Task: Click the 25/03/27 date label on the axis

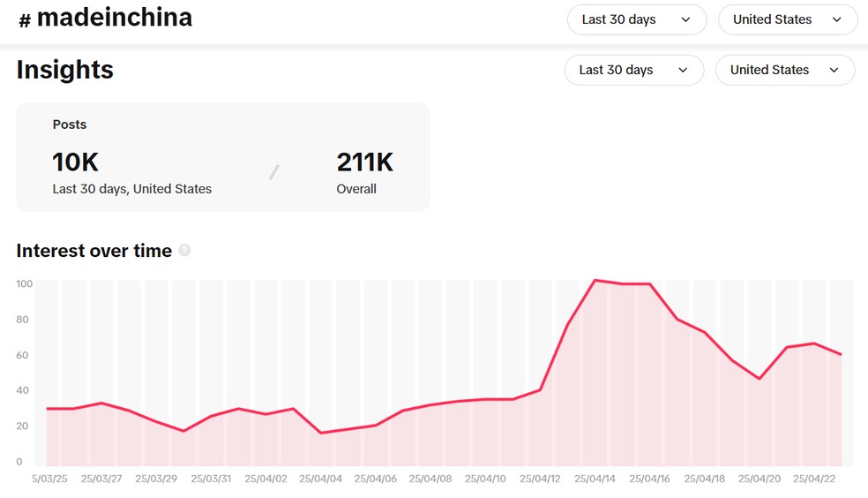Action: (101, 479)
